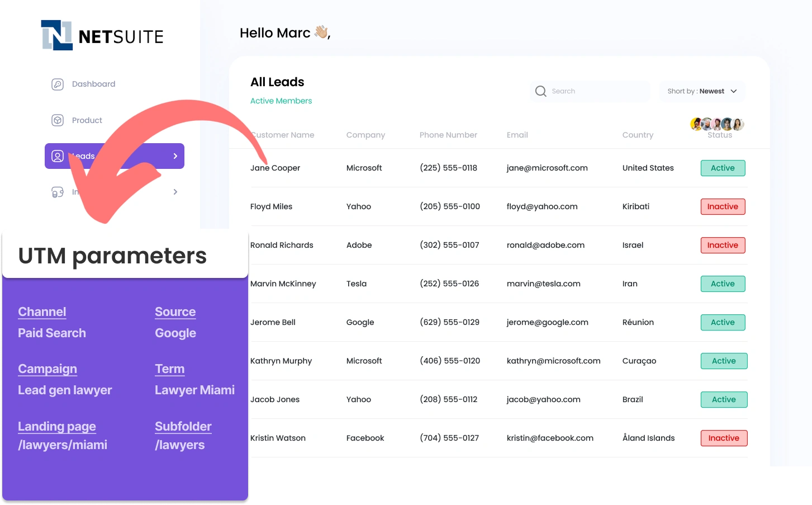Switch to the Active Members tab

[x=281, y=101]
